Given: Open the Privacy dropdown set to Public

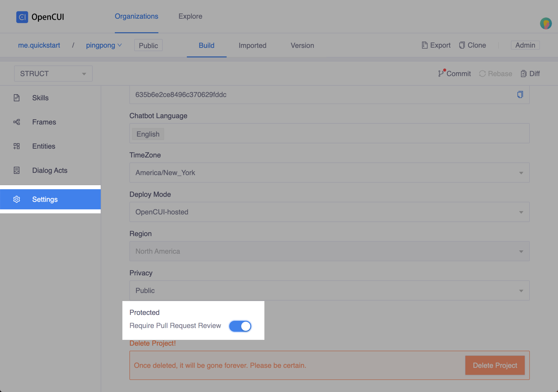Looking at the screenshot, I should [x=329, y=290].
